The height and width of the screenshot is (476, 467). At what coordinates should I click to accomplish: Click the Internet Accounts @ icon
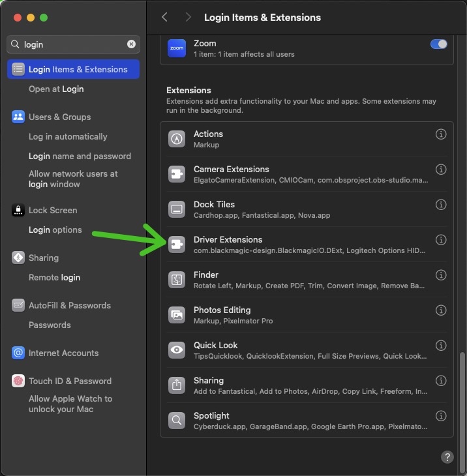point(18,353)
